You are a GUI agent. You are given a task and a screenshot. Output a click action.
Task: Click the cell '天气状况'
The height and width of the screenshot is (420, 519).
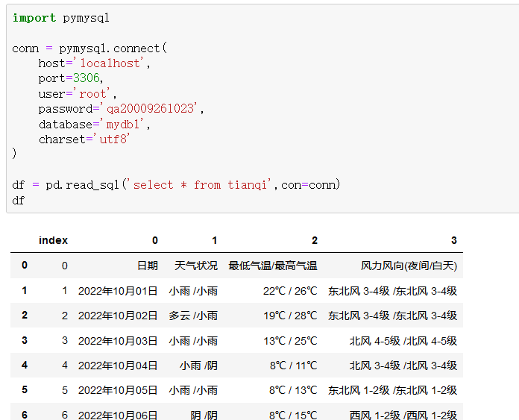click(x=196, y=266)
